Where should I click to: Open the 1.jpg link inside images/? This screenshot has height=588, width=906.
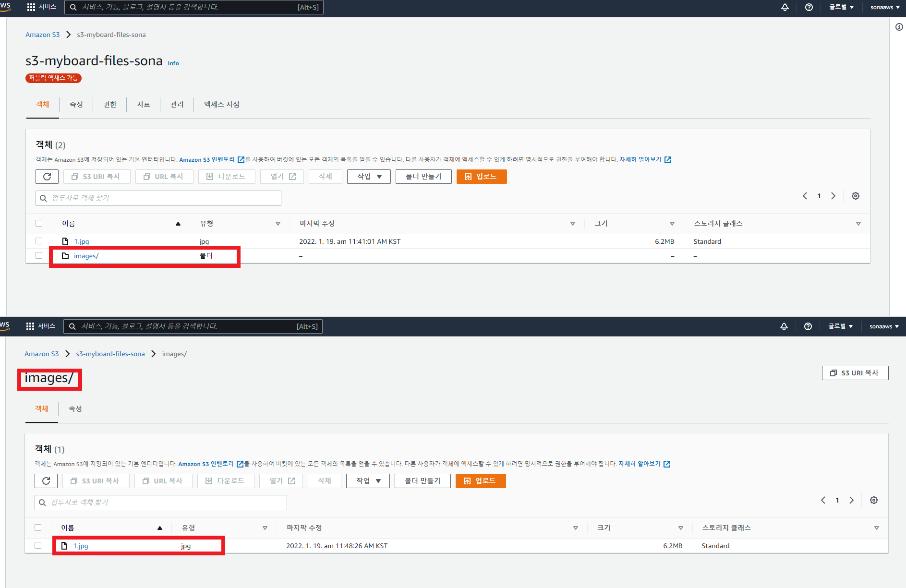tap(81, 546)
